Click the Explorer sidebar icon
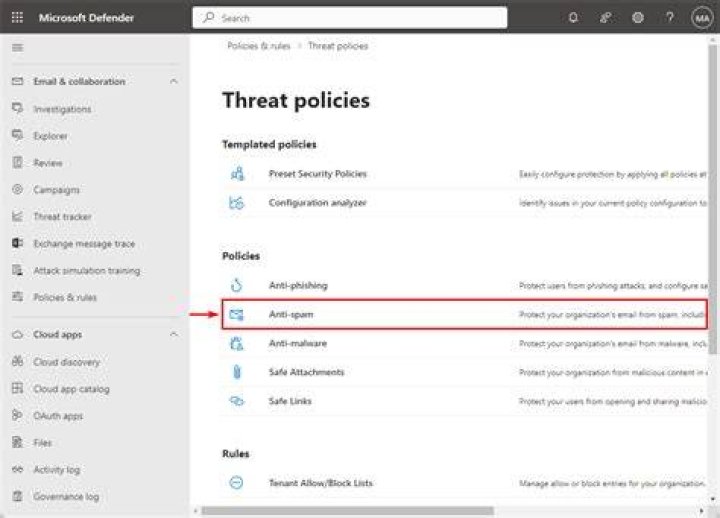 pyautogui.click(x=17, y=135)
